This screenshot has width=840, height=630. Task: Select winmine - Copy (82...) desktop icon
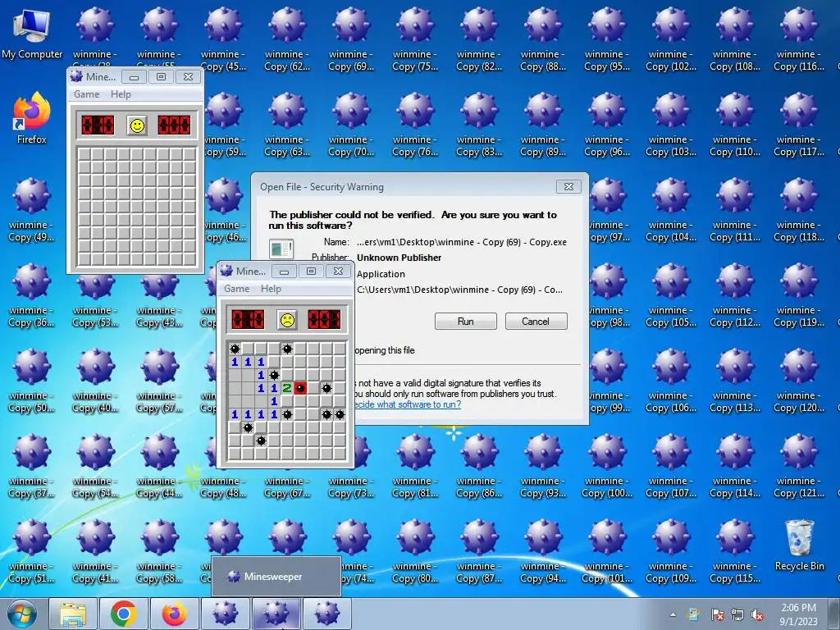[x=479, y=38]
